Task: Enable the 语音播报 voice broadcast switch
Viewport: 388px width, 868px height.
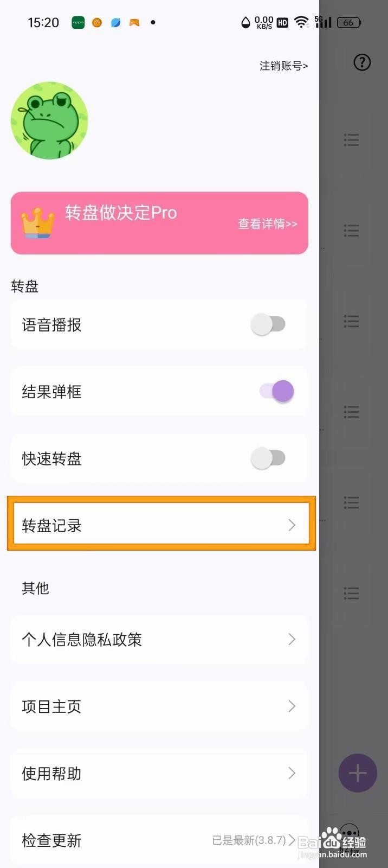Action: coord(268,324)
